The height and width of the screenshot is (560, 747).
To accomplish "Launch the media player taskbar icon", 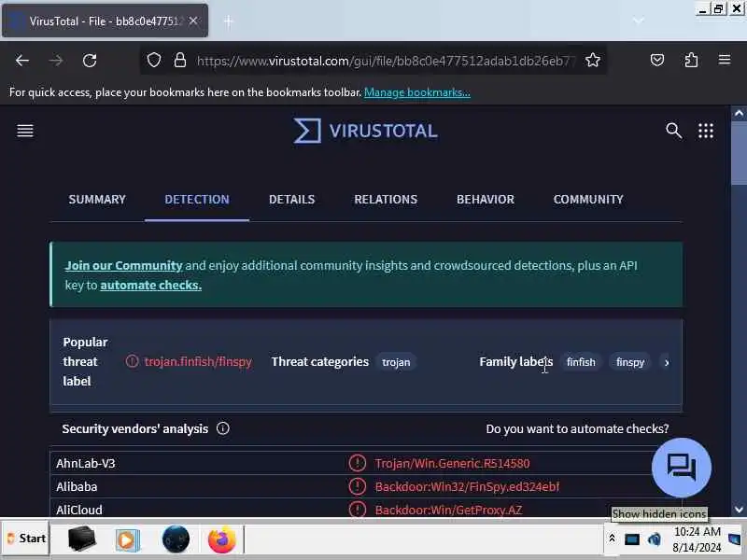I will pos(126,540).
